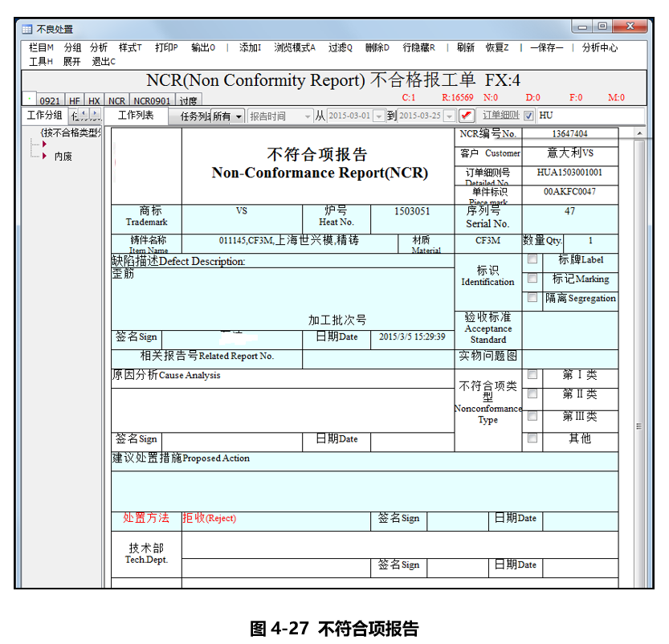Select the 内废 tree item
The image size is (669, 644).
(x=63, y=157)
